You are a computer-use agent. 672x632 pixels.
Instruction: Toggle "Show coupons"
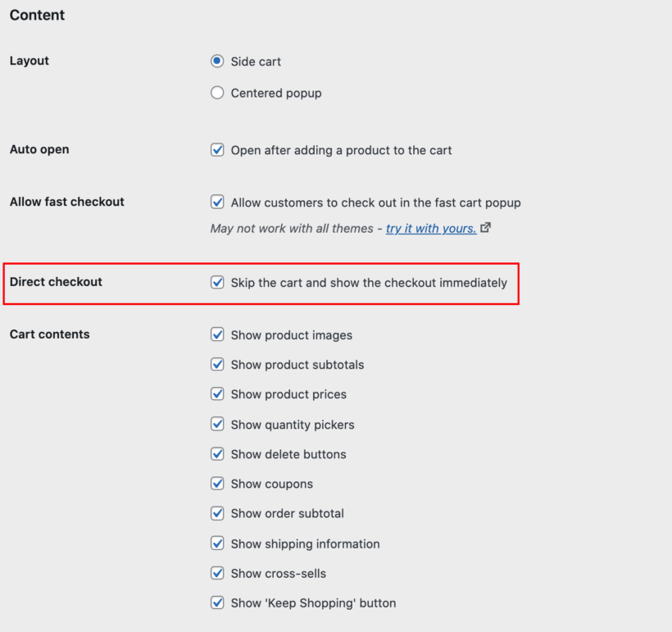pos(217,484)
